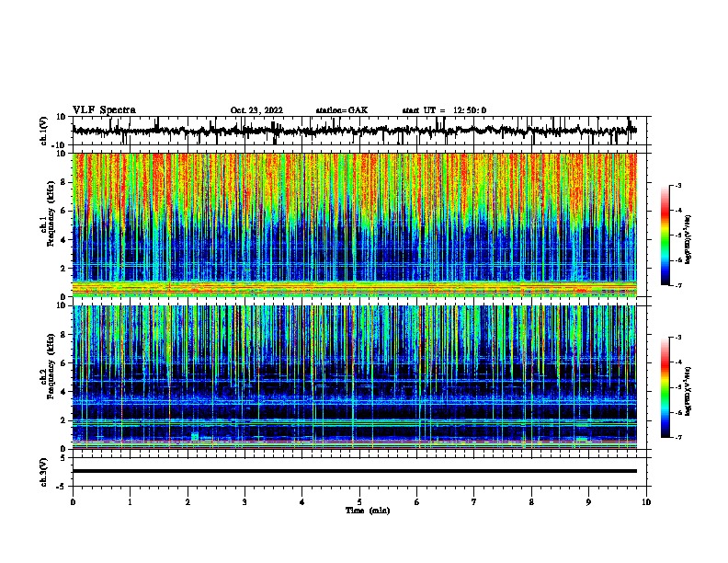Click inside the ch.1 frequency spectrogram panel

(358, 224)
